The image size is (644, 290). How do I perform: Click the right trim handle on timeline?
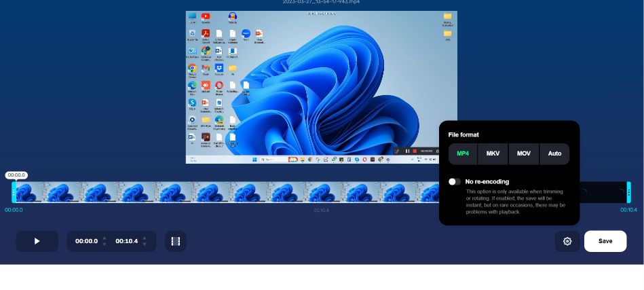point(629,192)
